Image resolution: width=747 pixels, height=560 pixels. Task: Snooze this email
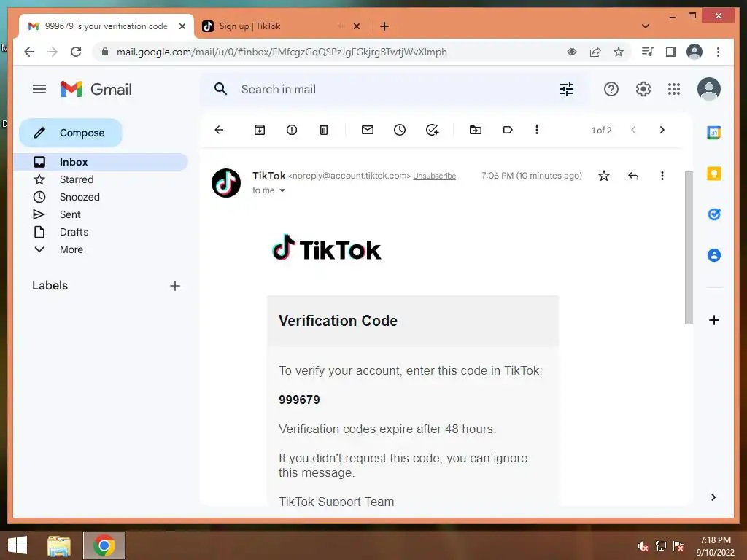tap(400, 130)
